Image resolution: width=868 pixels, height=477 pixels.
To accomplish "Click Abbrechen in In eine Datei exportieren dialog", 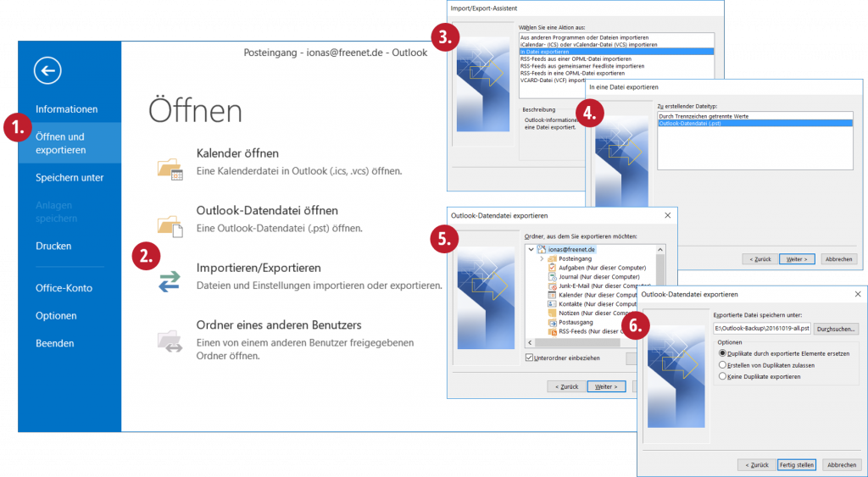I will pos(838,259).
